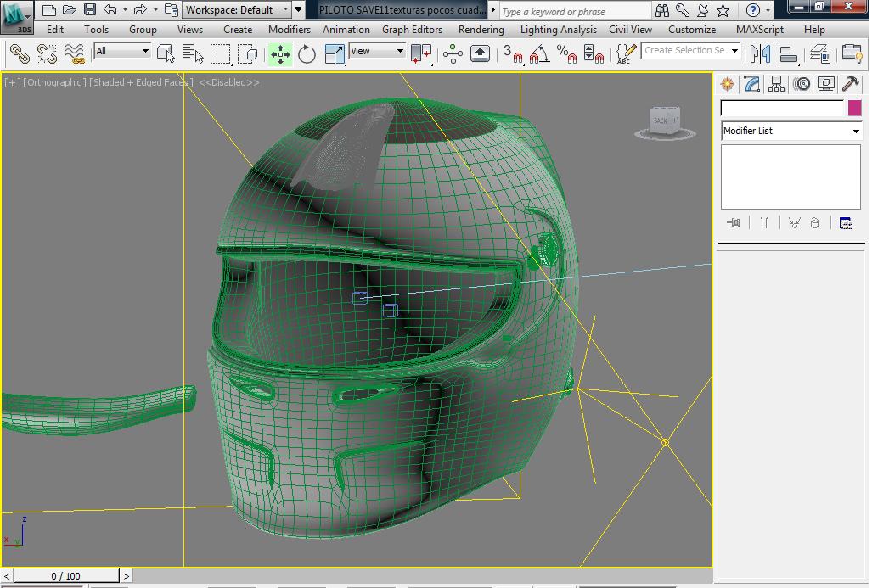Open the Rendering menu
This screenshot has height=588, width=872.
pyautogui.click(x=481, y=30)
